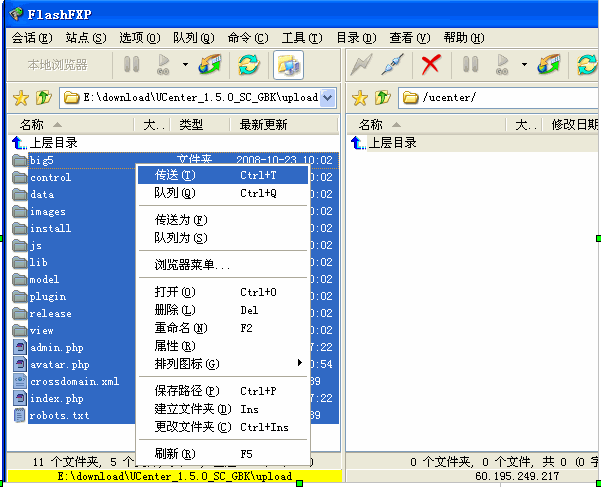This screenshot has height=487, width=601.
Task: Click 上层目录 in the local pane
Action: (54, 143)
